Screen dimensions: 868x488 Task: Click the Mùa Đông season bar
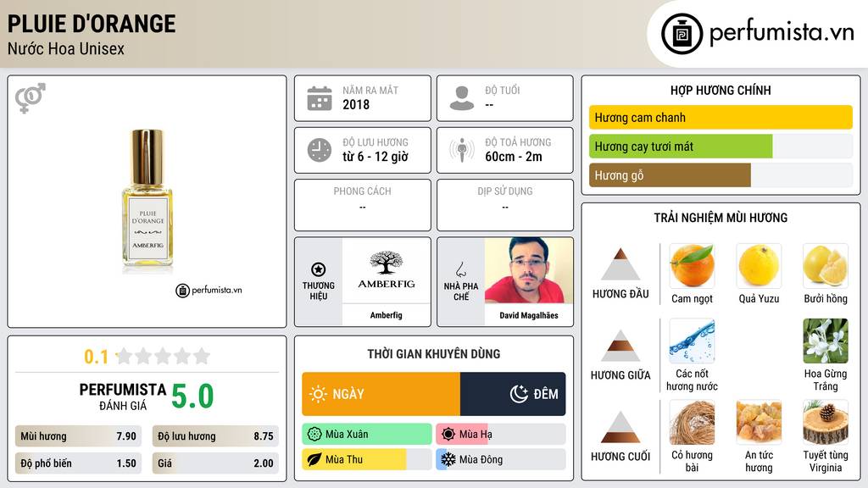point(501,459)
